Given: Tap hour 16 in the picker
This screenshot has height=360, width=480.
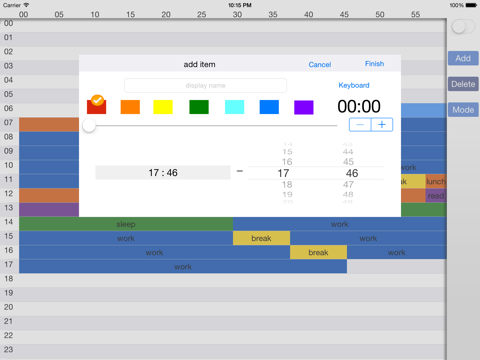Looking at the screenshot, I should 287,162.
